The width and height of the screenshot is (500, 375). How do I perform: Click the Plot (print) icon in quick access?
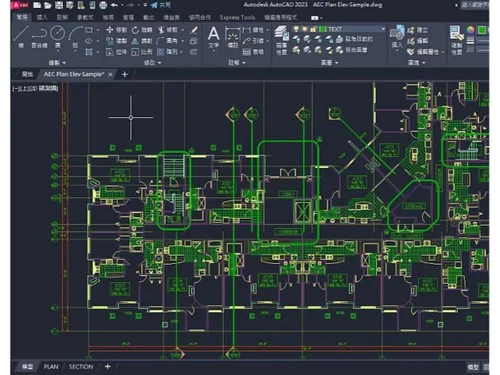click(x=103, y=5)
